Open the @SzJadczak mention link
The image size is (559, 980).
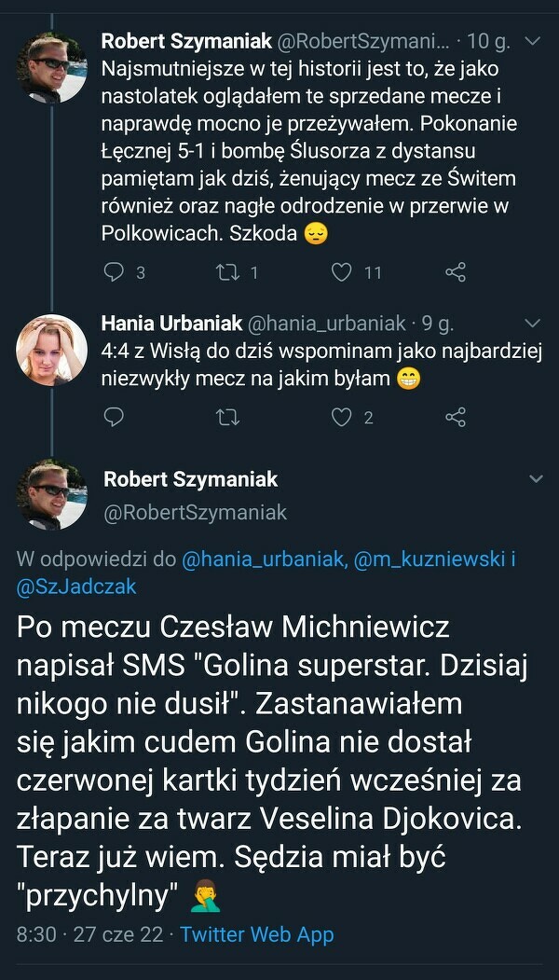tap(76, 587)
